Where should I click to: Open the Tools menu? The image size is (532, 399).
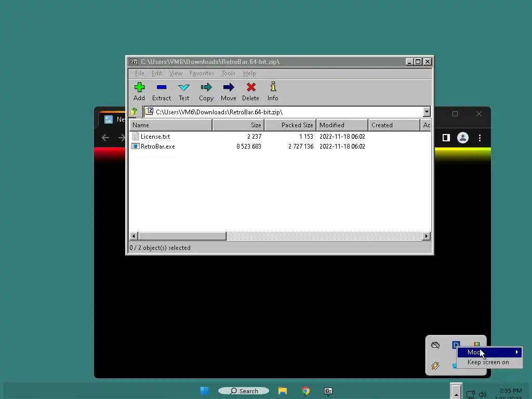228,73
